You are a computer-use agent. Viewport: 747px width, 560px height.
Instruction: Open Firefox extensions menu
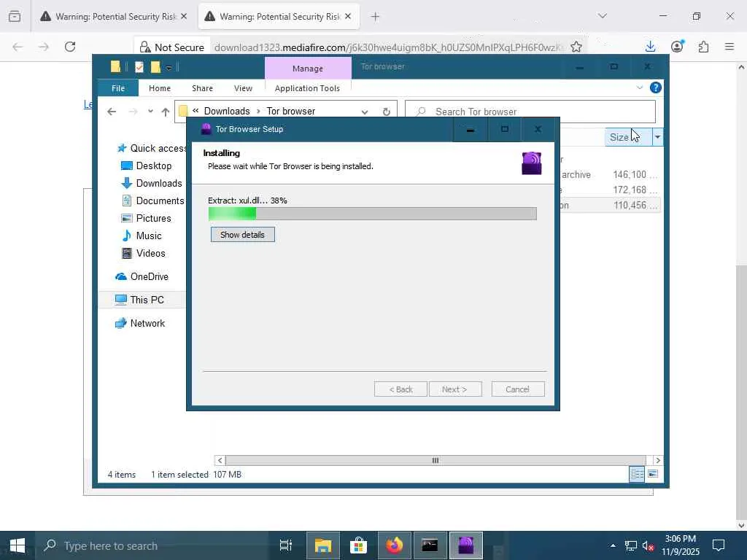[x=703, y=47]
